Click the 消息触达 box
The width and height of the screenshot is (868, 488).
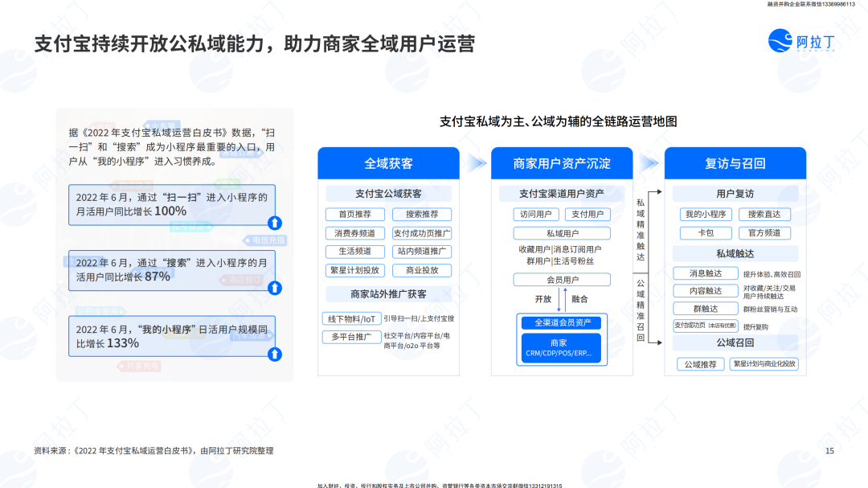pos(706,273)
